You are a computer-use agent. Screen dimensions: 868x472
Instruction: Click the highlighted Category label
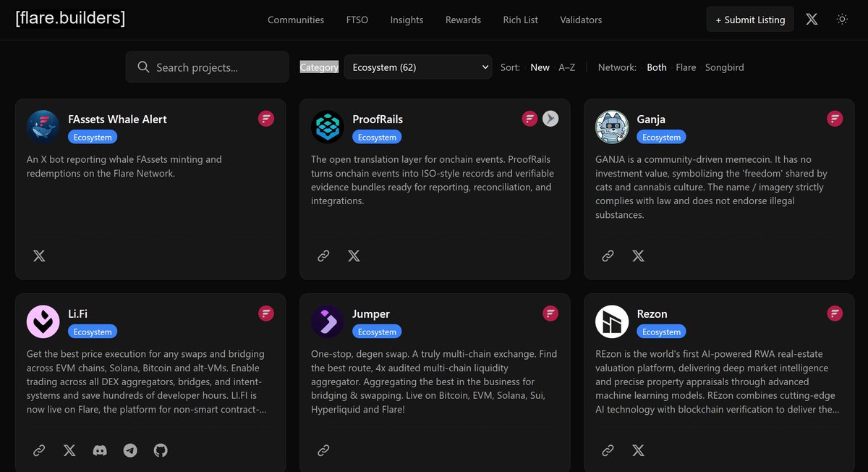coord(319,67)
